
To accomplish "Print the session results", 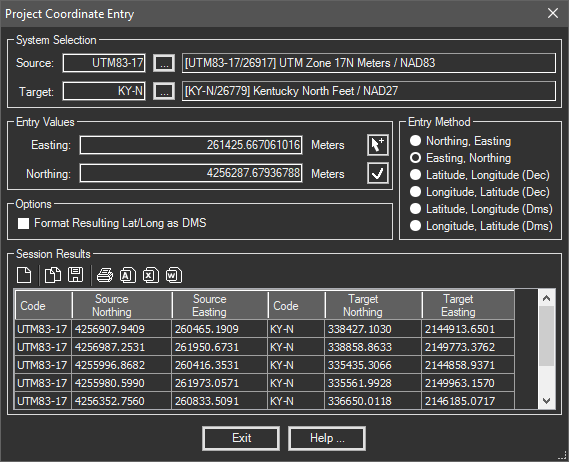I will 105,275.
